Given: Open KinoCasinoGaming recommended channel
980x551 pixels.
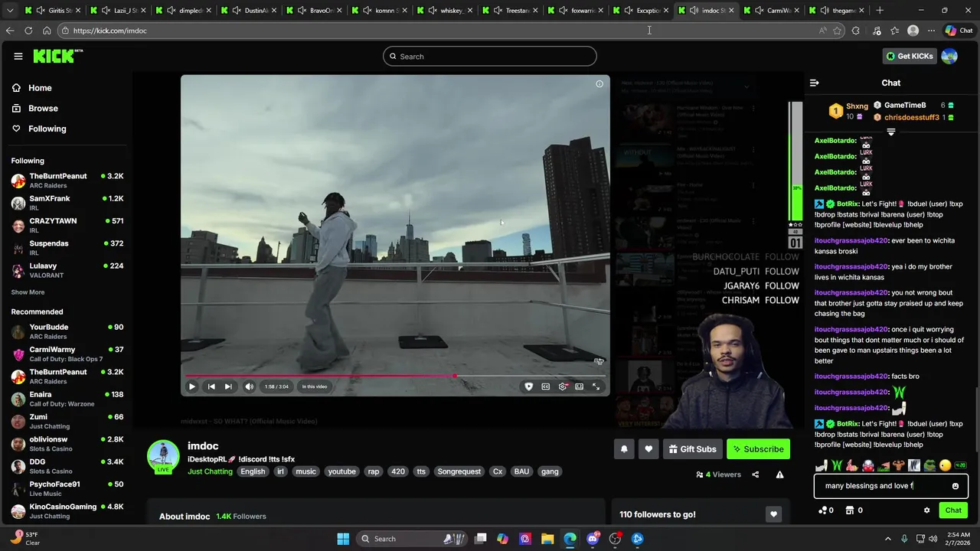Looking at the screenshot, I should [67, 511].
